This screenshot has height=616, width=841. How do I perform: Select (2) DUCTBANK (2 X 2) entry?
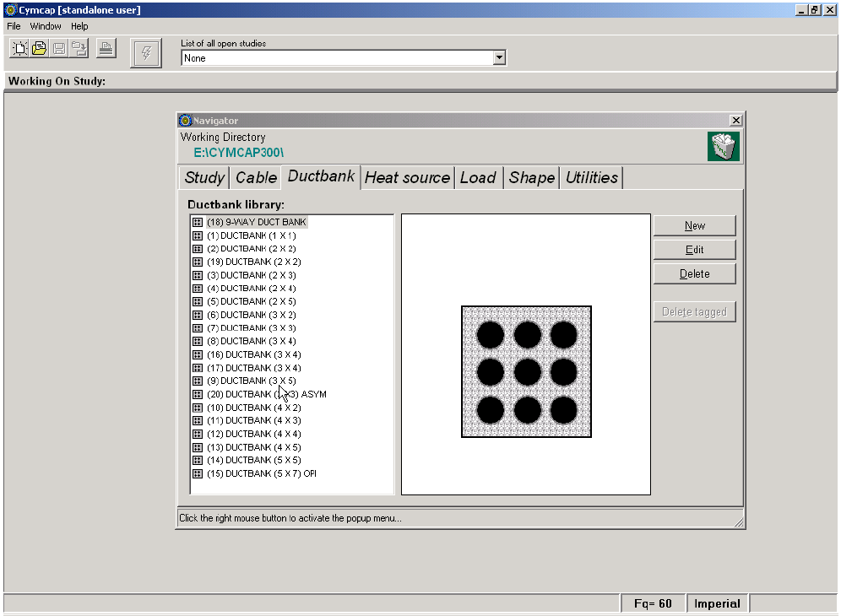coord(252,249)
